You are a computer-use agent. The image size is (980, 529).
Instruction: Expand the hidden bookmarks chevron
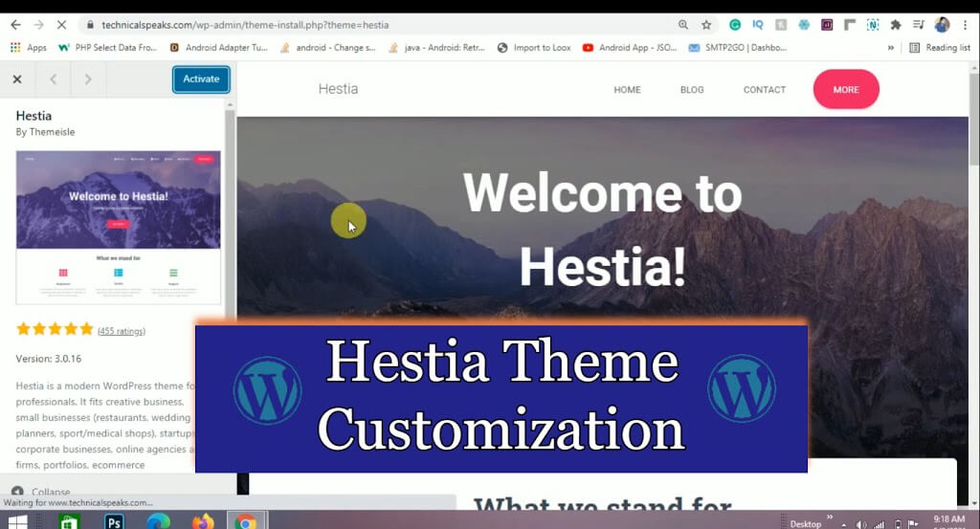[891, 48]
